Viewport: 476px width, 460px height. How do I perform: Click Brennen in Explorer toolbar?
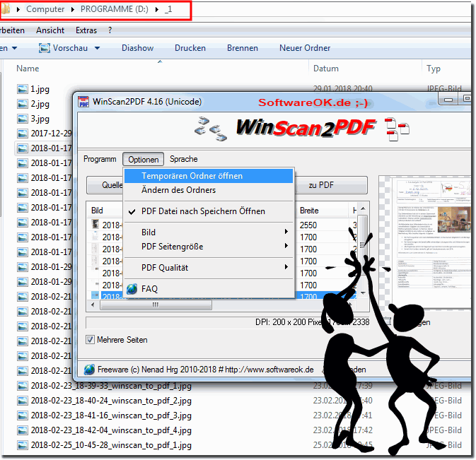pyautogui.click(x=243, y=48)
